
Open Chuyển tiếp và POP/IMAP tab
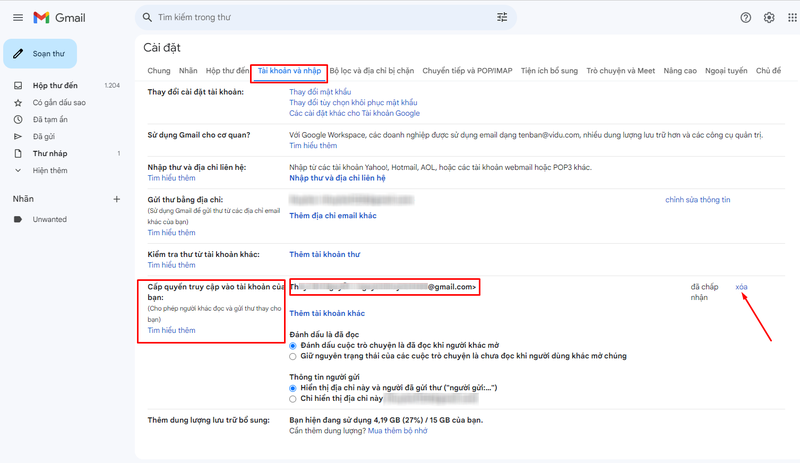tap(467, 71)
